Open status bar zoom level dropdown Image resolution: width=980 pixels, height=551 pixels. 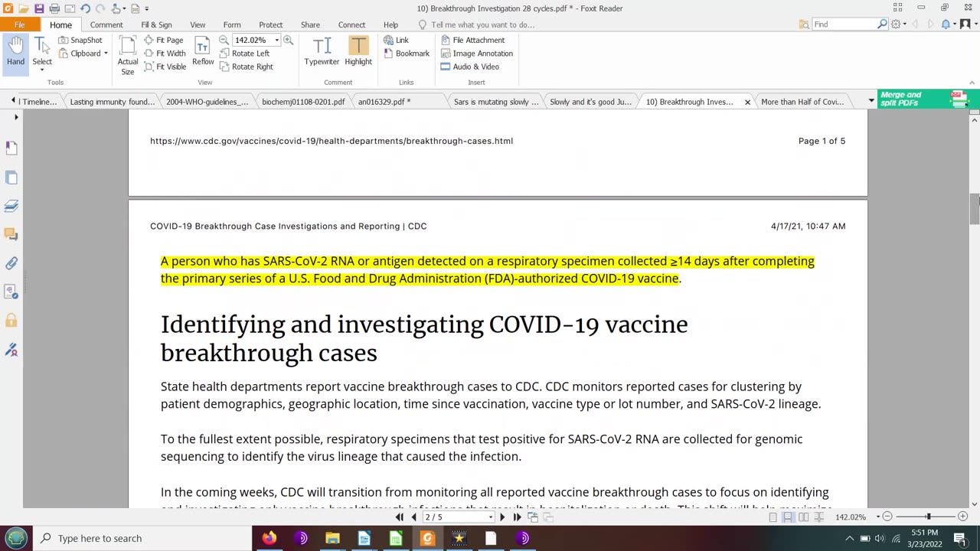tap(877, 517)
